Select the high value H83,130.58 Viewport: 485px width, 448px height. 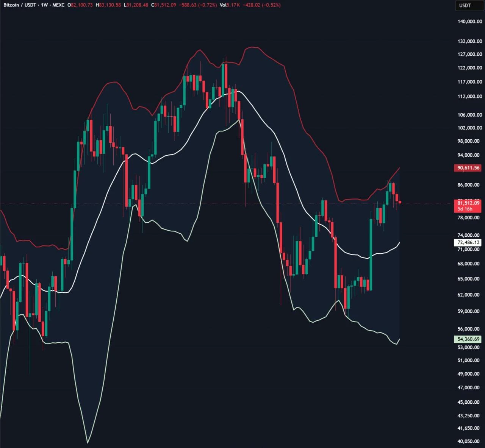108,5
